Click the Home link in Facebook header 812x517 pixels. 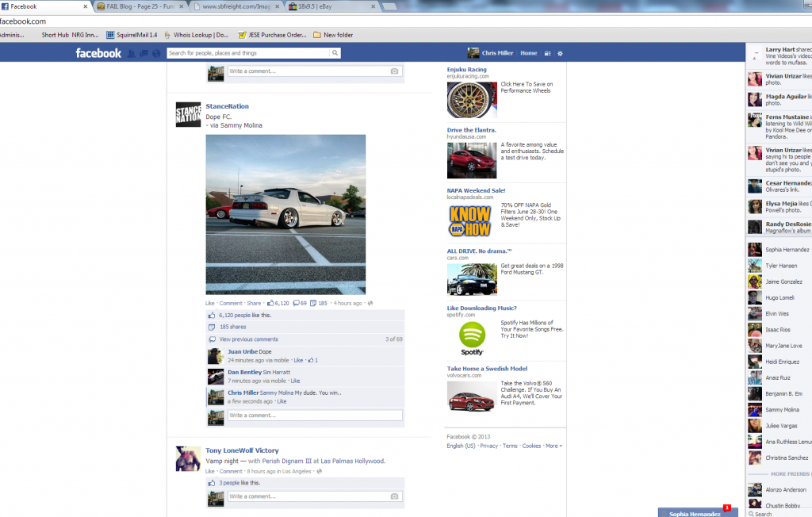click(529, 53)
